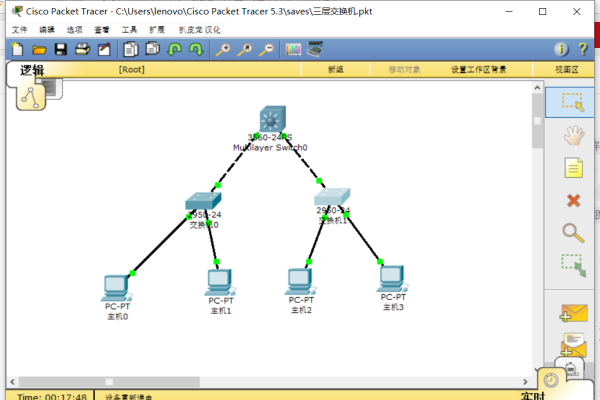This screenshot has width=600, height=400.
Task: Click the vertical scrollbar up arrow
Action: (537, 88)
